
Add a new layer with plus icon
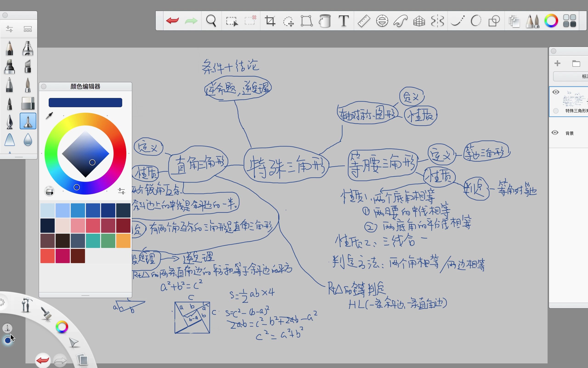557,63
